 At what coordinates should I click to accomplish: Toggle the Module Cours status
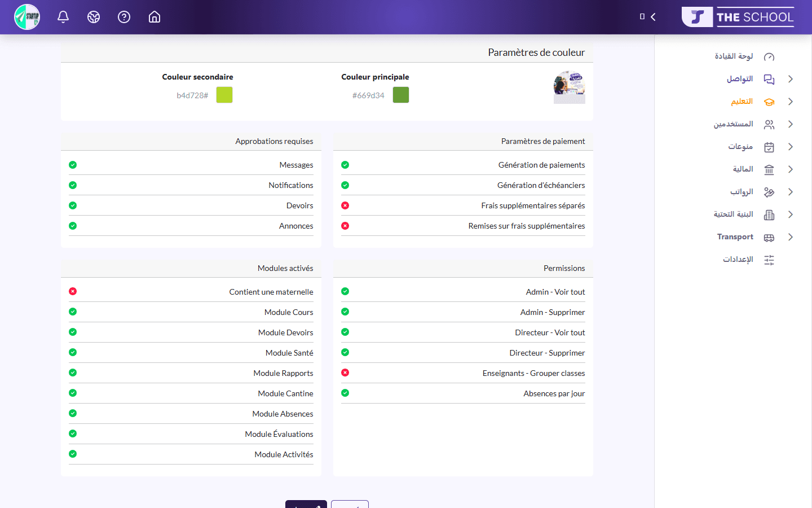click(x=73, y=312)
